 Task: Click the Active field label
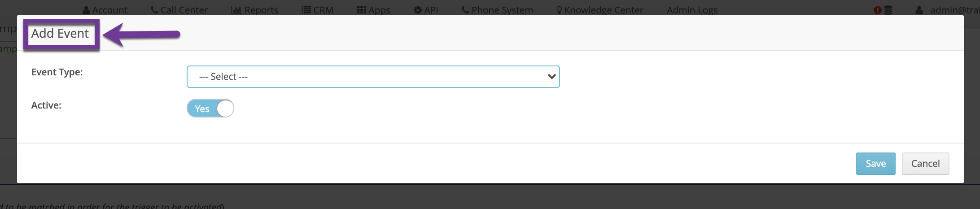click(46, 105)
